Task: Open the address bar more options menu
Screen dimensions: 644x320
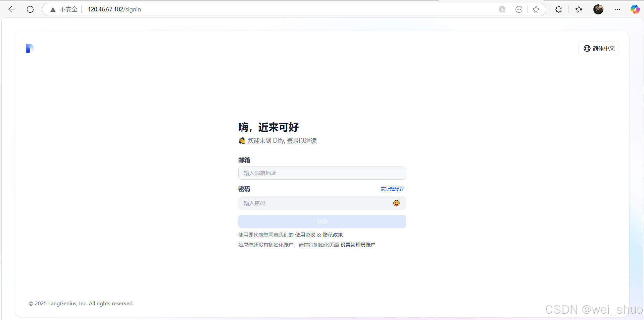Action: pyautogui.click(x=519, y=9)
